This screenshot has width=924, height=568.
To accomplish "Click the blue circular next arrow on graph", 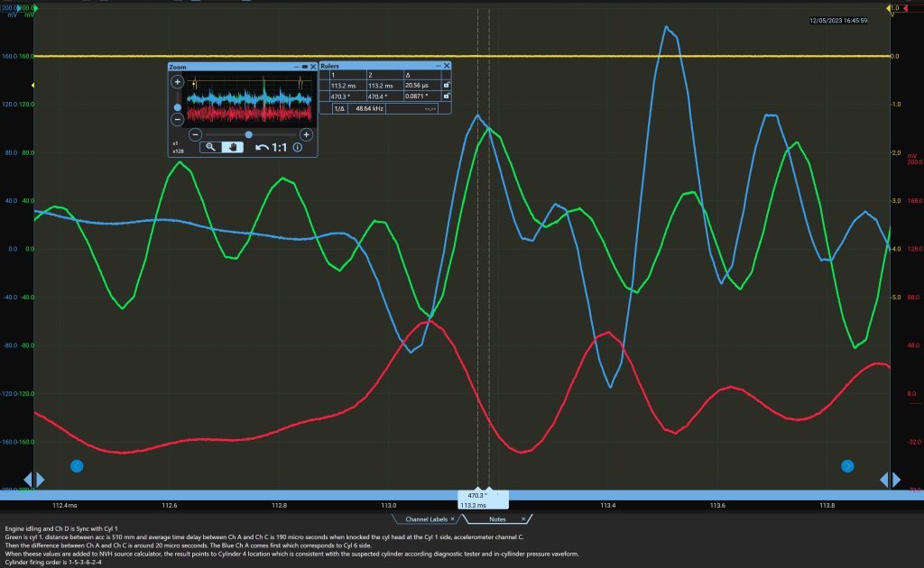I will click(x=847, y=466).
